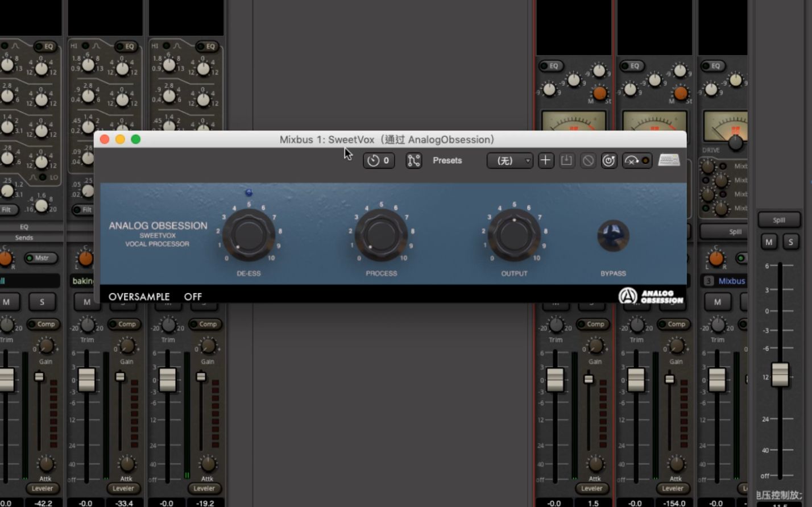The height and width of the screenshot is (507, 812).
Task: Click Leveler mode button on first channel
Action: coord(43,488)
